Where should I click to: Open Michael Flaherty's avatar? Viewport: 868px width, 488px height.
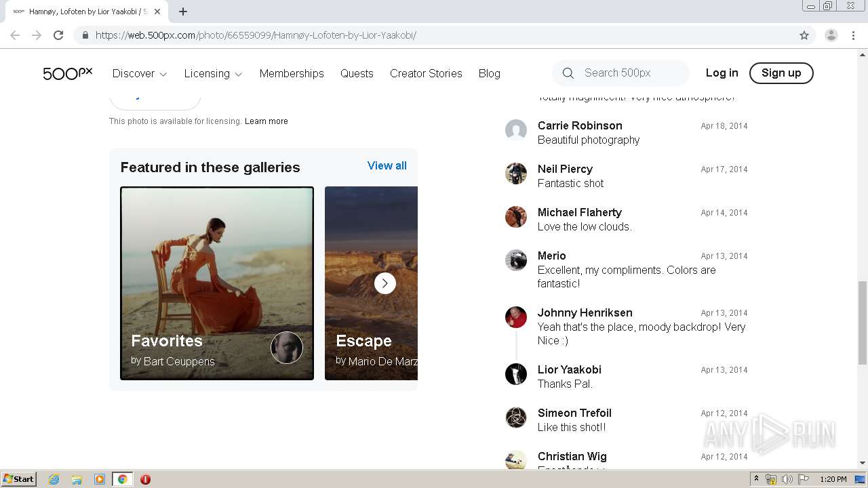pyautogui.click(x=516, y=217)
